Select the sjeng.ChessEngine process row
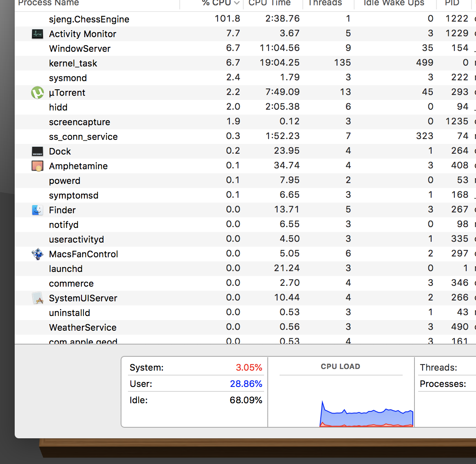Image resolution: width=476 pixels, height=464 pixels. (x=245, y=19)
